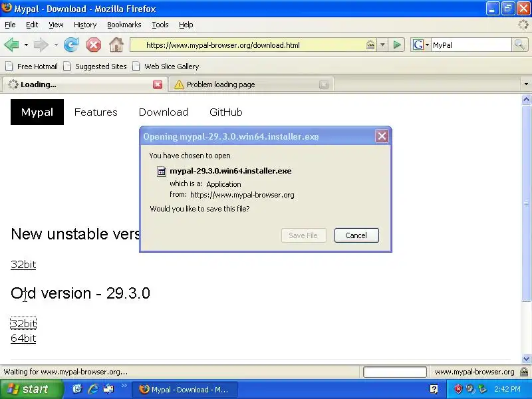Expand the Quick Launch chevron
532x399 pixels.
[x=124, y=386]
